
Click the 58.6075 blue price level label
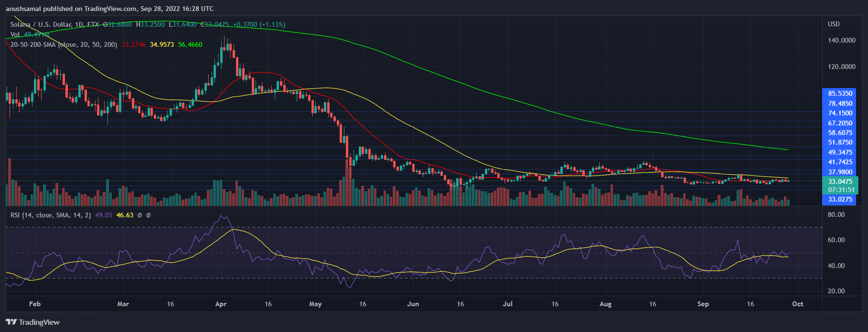(840, 133)
